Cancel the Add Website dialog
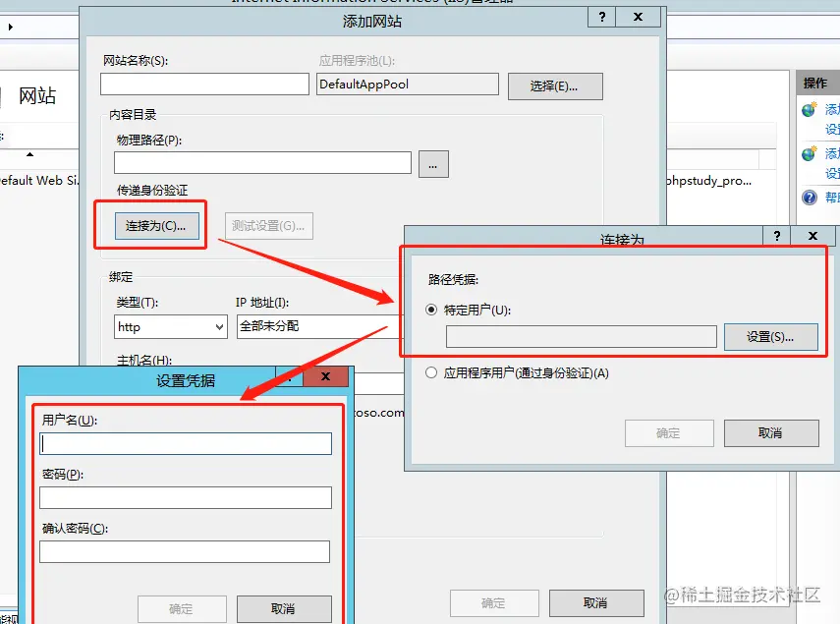 [x=596, y=603]
